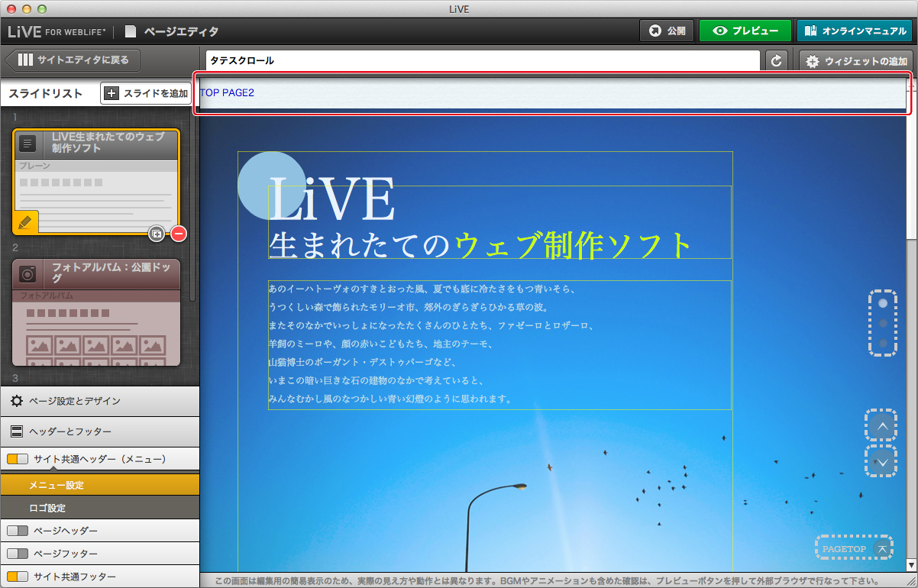Screen dimensions: 918x588
Task: Click the down arrow slide navigation icon
Action: 883,462
